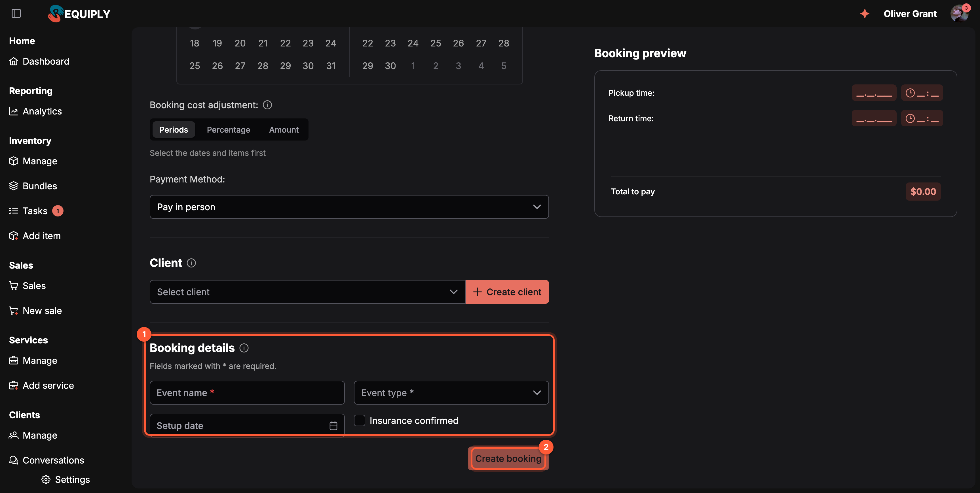Click the Conversations chat icon
Viewport: 980px width, 493px height.
click(14, 460)
